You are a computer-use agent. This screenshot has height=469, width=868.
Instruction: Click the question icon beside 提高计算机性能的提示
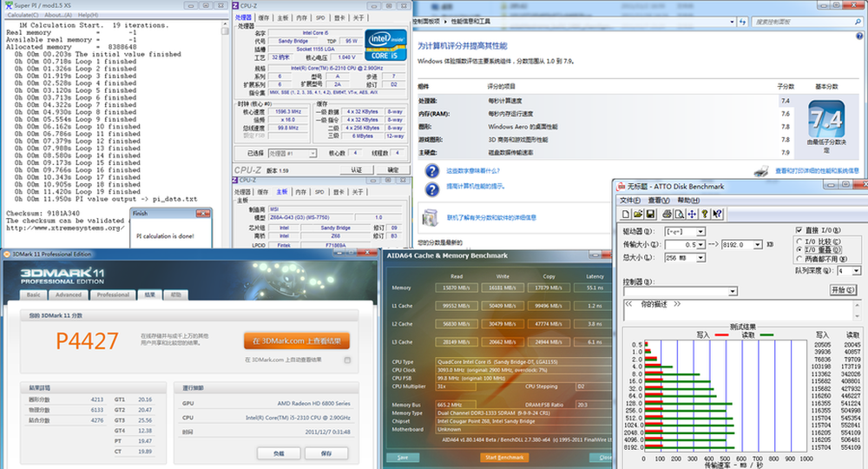point(431,189)
